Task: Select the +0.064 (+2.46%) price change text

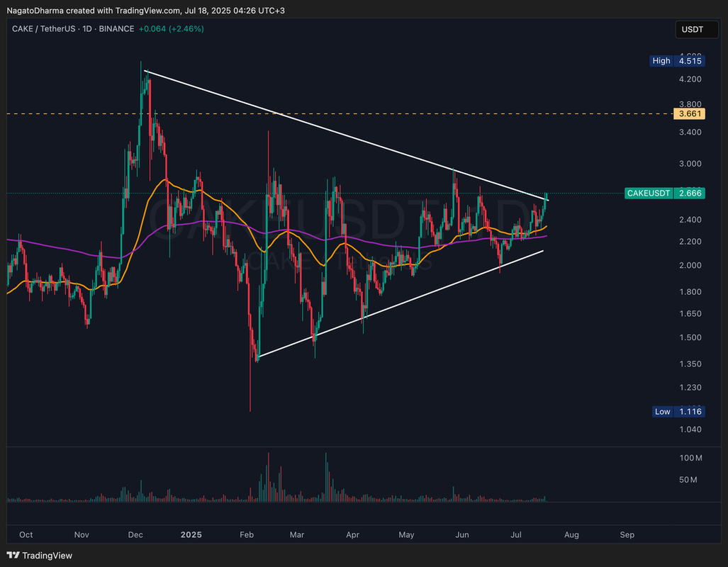Action: pyautogui.click(x=171, y=29)
